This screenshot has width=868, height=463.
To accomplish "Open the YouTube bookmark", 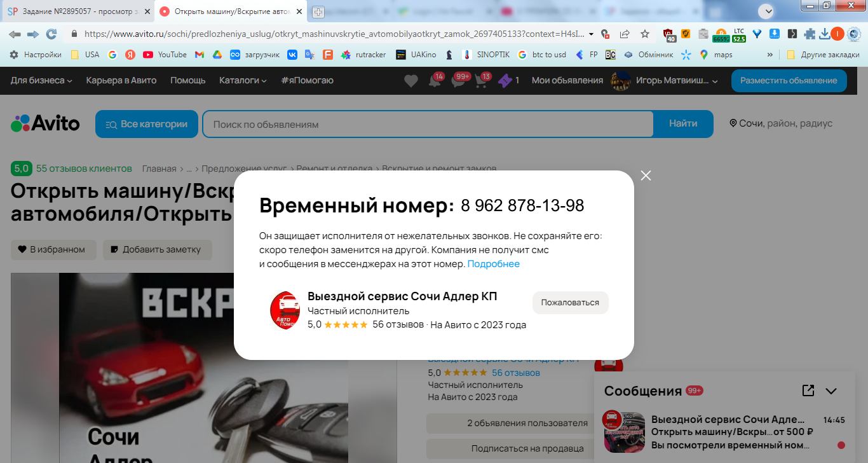I will (x=165, y=55).
